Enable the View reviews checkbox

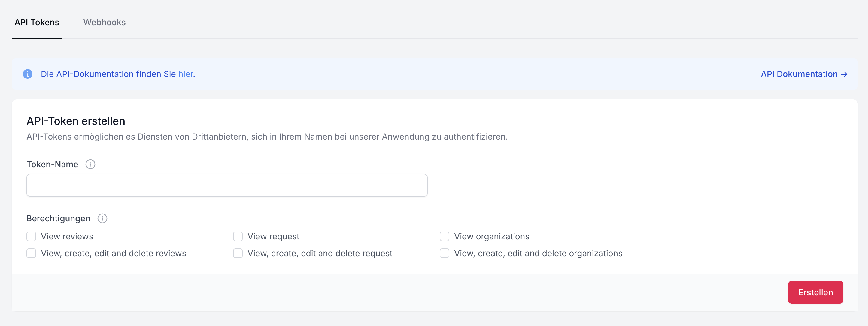31,236
